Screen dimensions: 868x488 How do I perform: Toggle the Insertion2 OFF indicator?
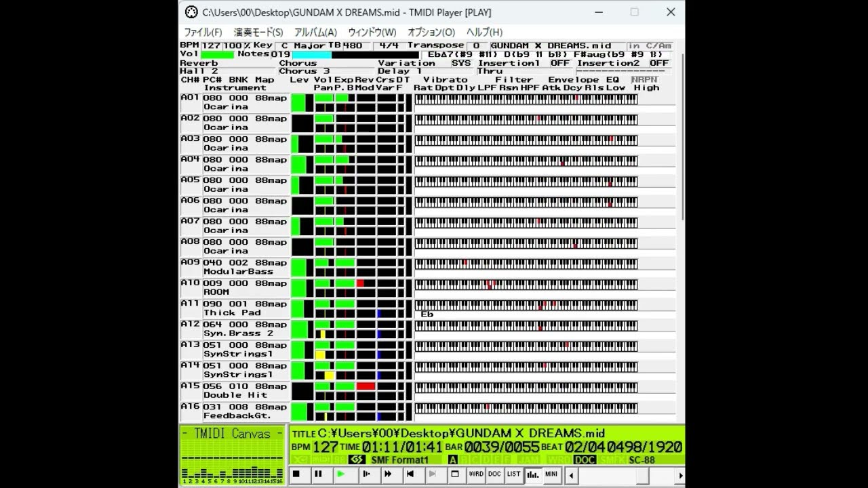click(659, 63)
